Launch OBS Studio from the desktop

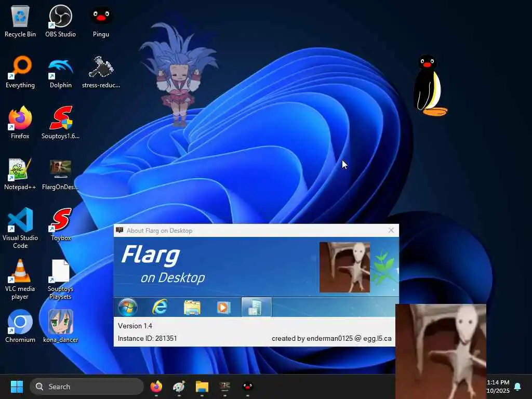pyautogui.click(x=60, y=21)
